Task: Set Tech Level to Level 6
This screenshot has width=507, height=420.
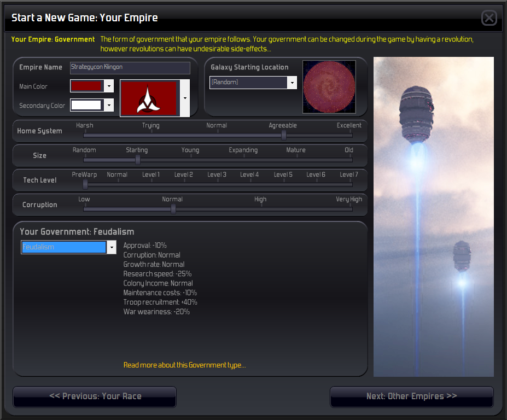Action: click(316, 174)
